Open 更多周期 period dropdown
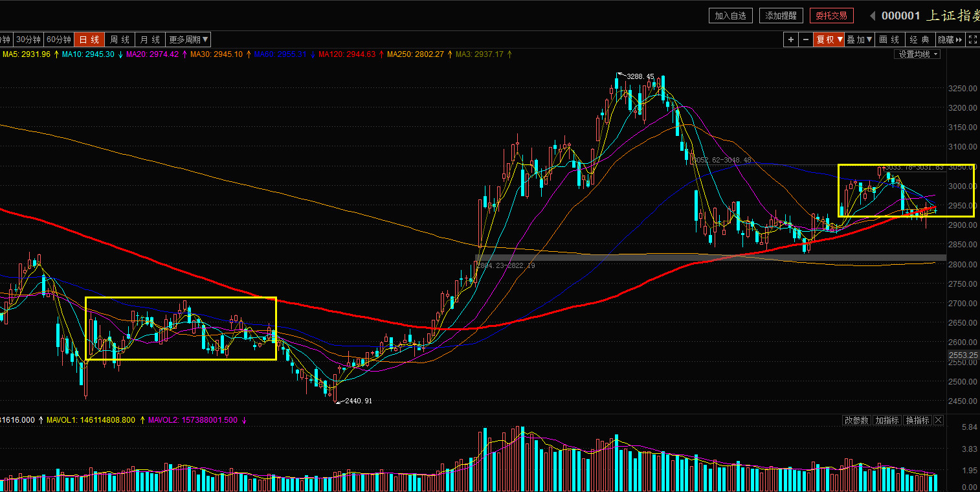The height and width of the screenshot is (492, 980). pos(188,39)
